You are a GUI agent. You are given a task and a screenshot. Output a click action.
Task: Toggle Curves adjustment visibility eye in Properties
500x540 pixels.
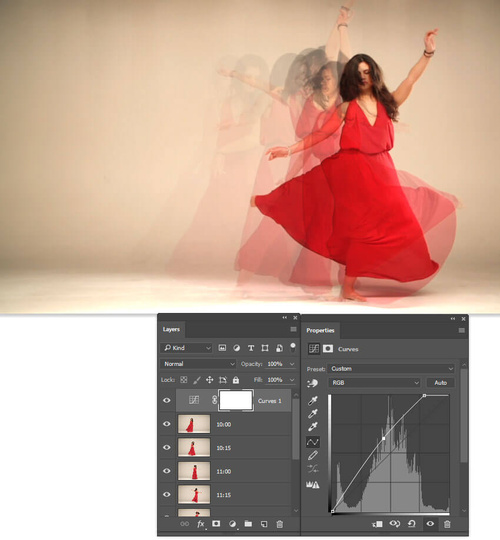(x=430, y=523)
